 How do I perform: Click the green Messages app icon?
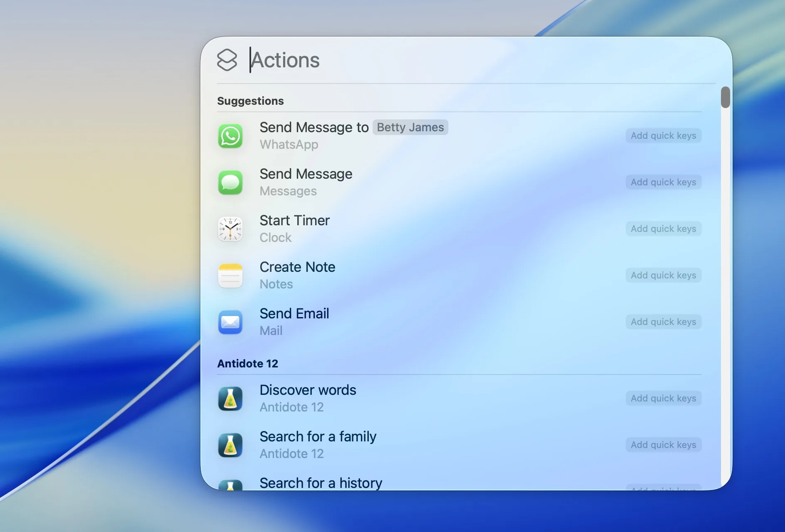click(x=230, y=182)
